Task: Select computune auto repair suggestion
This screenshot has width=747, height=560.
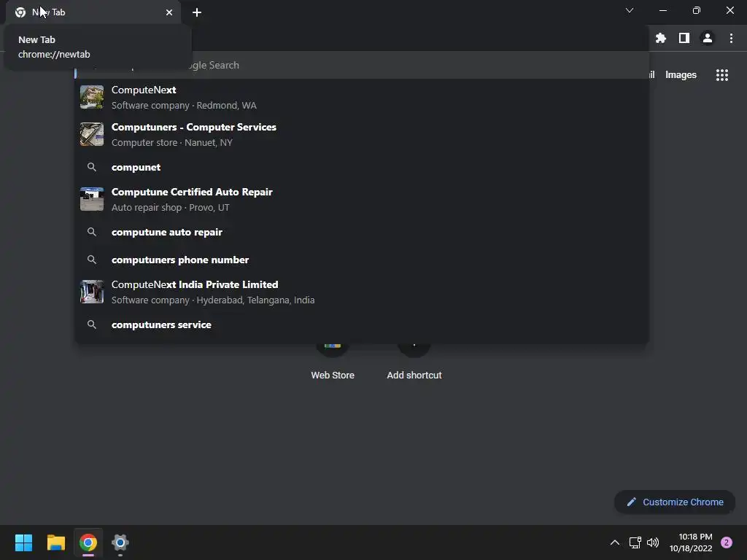Action: [362, 232]
